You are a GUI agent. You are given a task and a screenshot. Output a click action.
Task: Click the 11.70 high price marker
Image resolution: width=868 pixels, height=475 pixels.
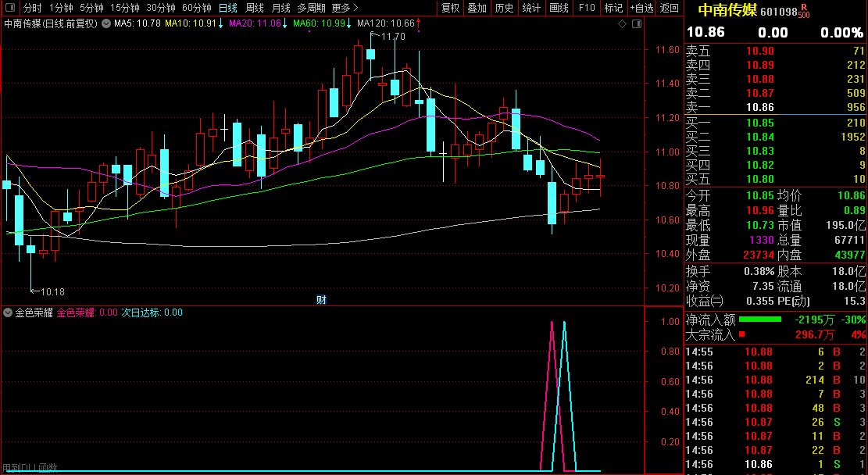coord(393,37)
